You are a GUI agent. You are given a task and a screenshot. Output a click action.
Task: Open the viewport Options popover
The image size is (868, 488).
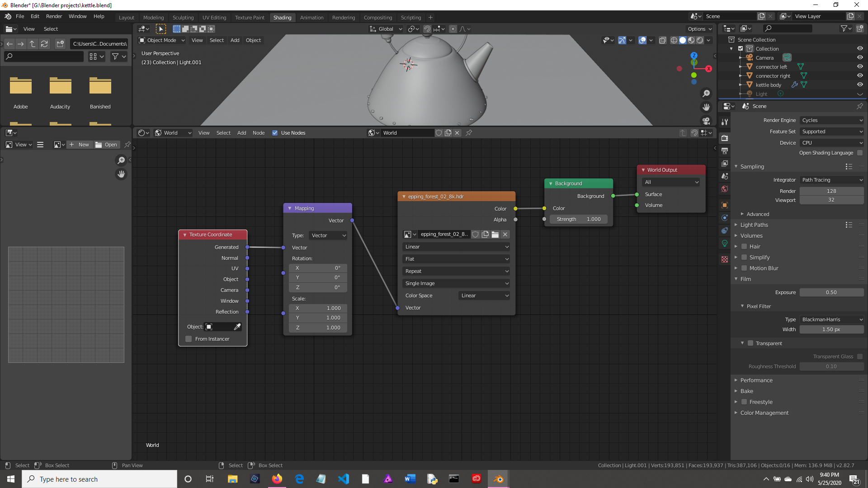(x=700, y=29)
